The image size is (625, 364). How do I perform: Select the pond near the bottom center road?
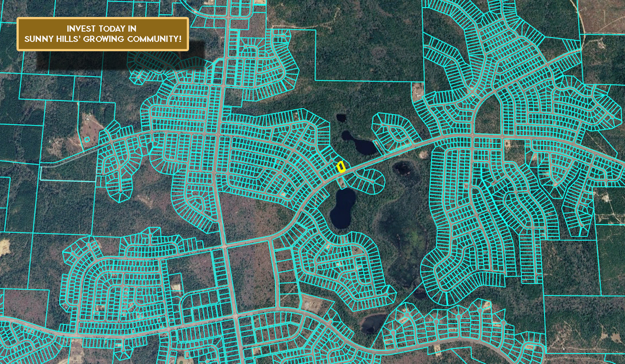374,323
